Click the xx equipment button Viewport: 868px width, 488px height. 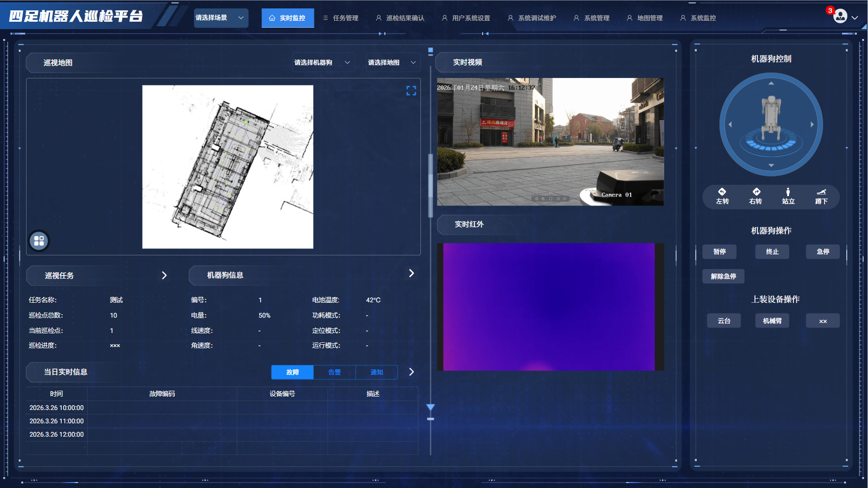click(x=823, y=321)
